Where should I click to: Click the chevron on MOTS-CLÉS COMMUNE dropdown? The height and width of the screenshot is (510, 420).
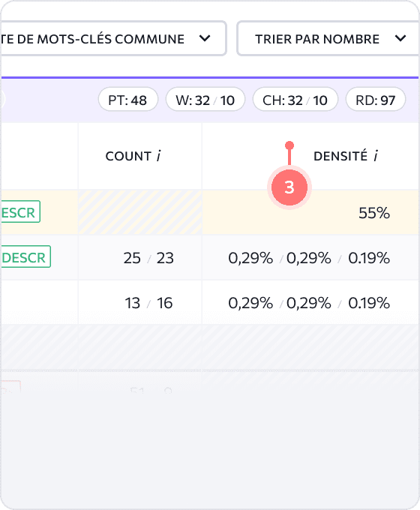[x=205, y=38]
